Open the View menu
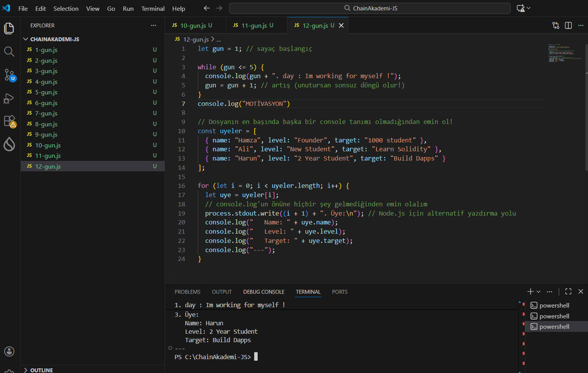Viewport: 588px width, 373px height. [x=93, y=8]
